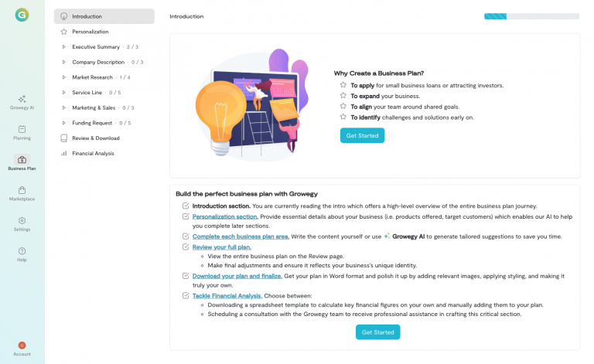The image size is (594, 364).
Task: Click the plan progress bar
Action: tap(531, 16)
